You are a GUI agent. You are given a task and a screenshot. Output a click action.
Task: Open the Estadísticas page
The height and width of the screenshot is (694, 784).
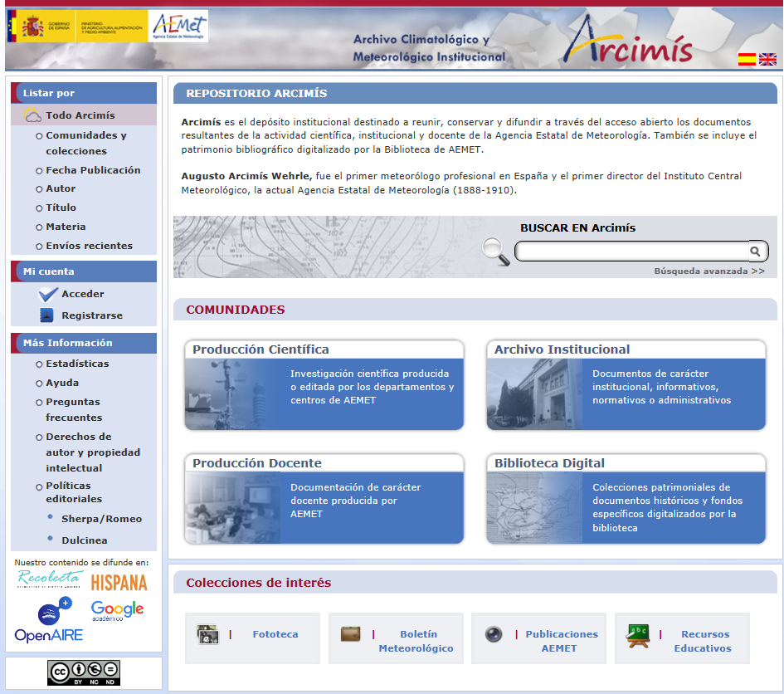pyautogui.click(x=77, y=364)
